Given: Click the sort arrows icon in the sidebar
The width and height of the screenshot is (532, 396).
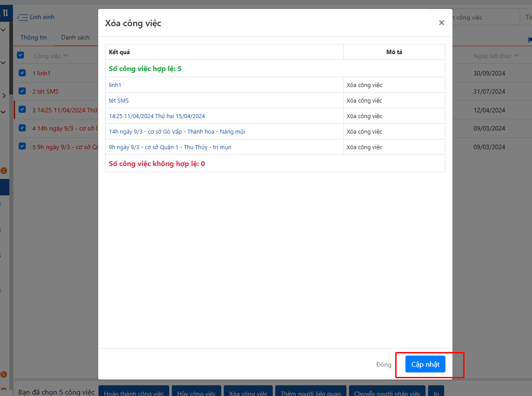Looking at the screenshot, I should (x=5, y=13).
